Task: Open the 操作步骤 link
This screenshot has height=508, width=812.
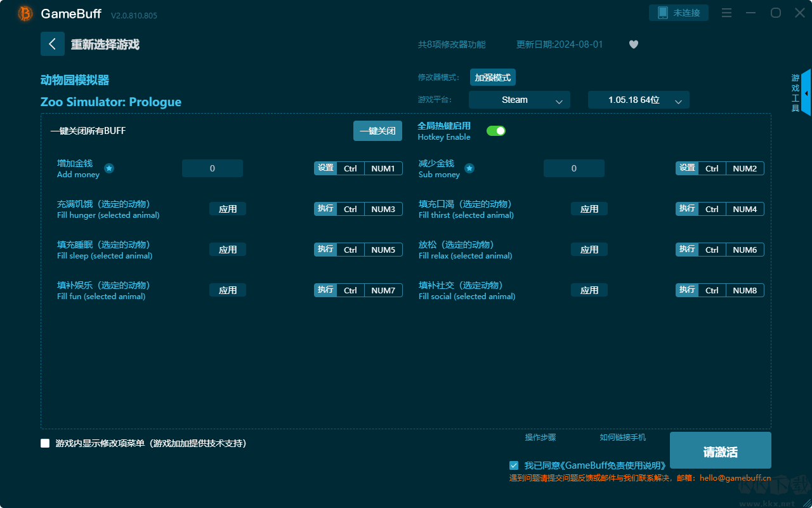Action: (x=540, y=438)
